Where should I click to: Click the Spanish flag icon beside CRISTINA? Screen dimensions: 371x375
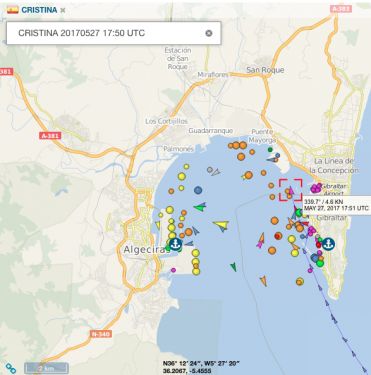point(13,10)
